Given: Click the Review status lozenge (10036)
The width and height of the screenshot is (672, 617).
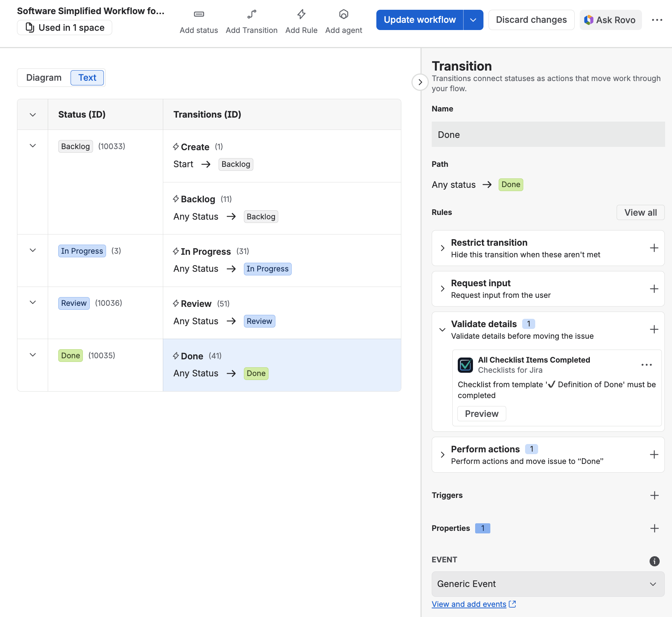Looking at the screenshot, I should tap(74, 303).
